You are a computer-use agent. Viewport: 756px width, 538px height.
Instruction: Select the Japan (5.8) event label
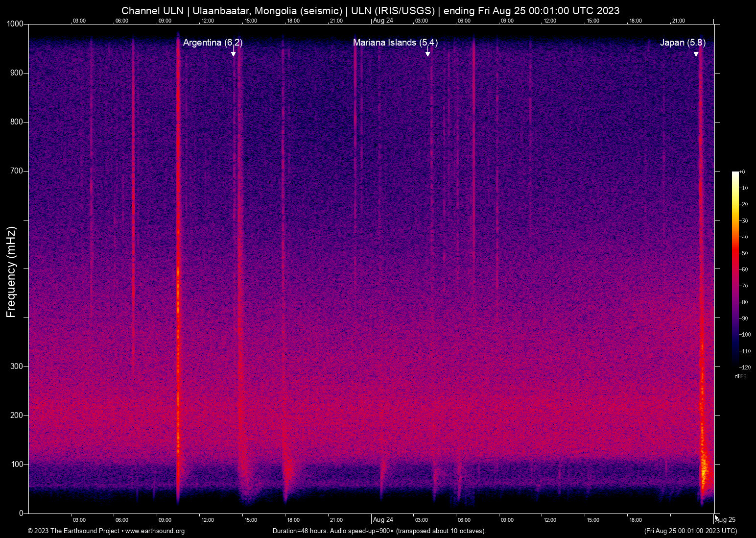[x=682, y=43]
